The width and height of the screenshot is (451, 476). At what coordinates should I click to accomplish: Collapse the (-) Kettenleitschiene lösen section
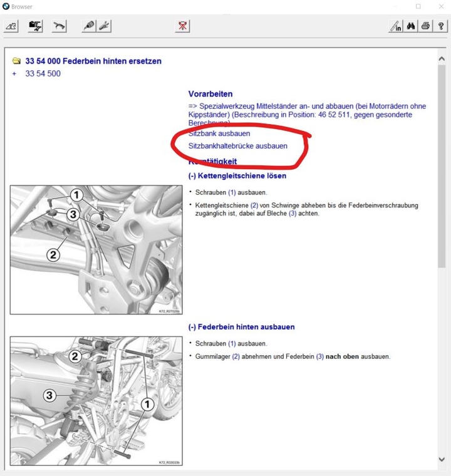[237, 176]
